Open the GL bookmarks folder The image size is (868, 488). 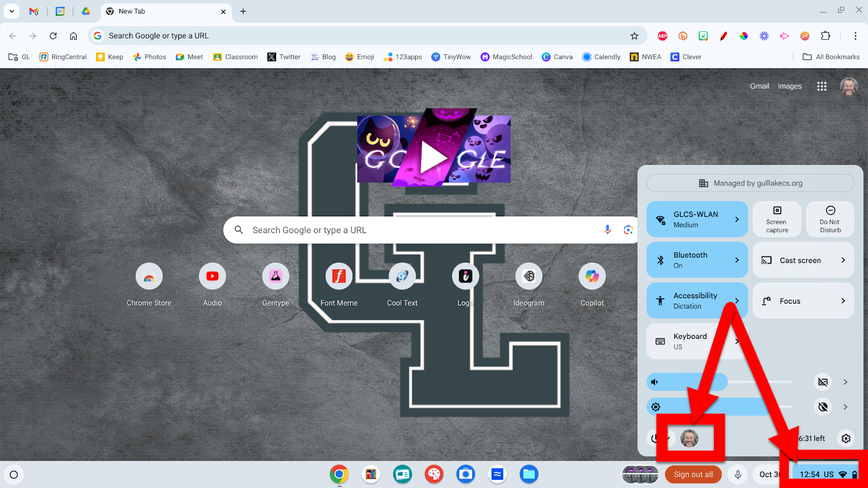point(20,57)
